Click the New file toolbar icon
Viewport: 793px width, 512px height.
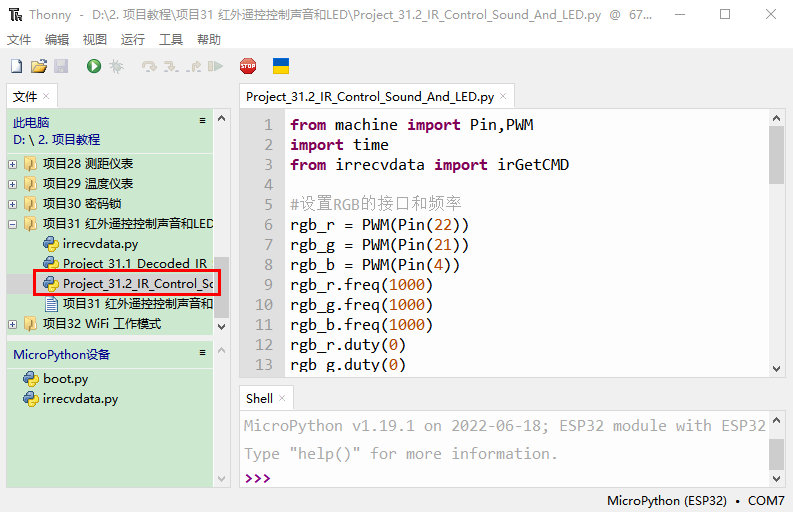coord(16,66)
